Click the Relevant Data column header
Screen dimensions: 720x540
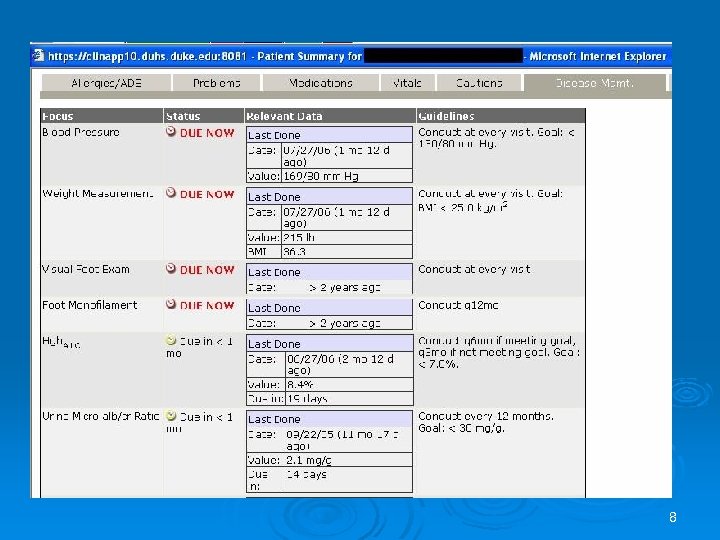tap(330, 116)
